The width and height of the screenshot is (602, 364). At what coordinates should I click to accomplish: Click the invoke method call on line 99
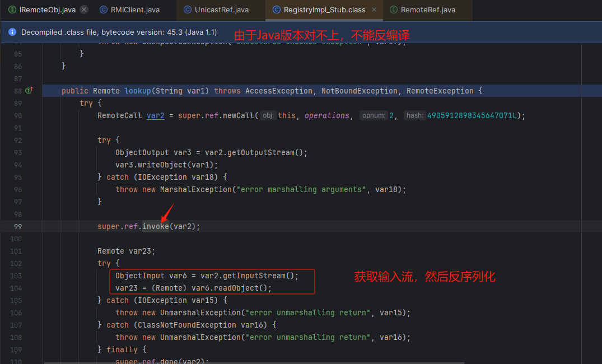click(x=155, y=226)
